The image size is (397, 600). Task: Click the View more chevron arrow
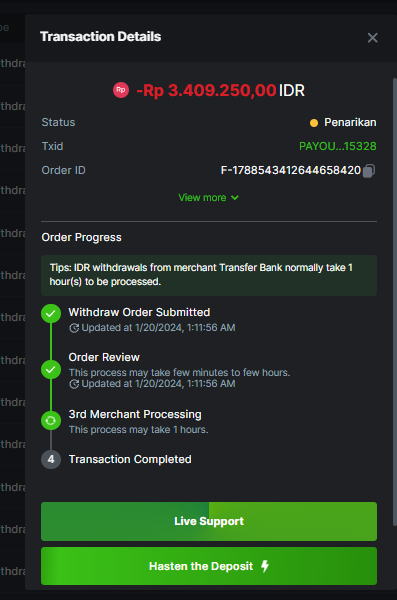point(235,198)
